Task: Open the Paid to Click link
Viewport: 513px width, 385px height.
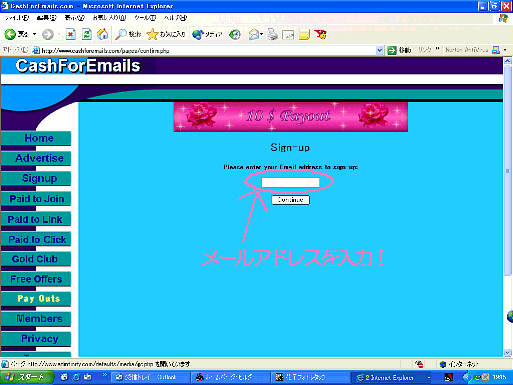Action: (36, 239)
